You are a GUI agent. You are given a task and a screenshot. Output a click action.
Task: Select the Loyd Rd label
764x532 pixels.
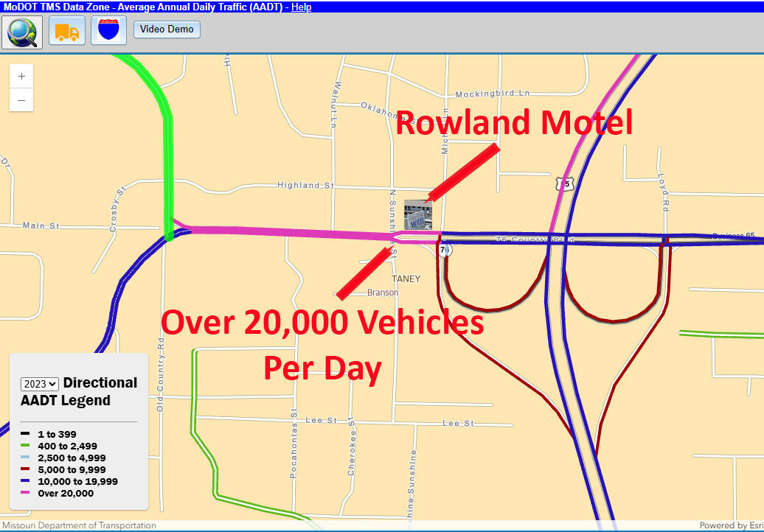tap(663, 192)
